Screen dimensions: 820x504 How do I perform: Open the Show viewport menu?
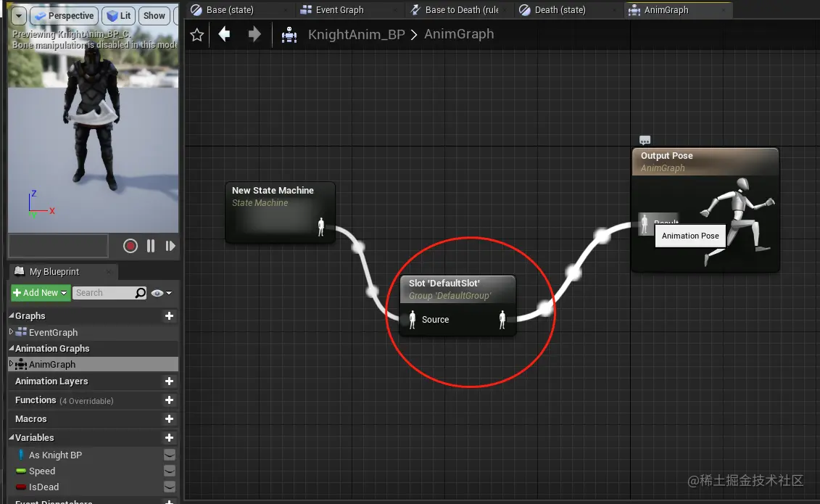[154, 16]
